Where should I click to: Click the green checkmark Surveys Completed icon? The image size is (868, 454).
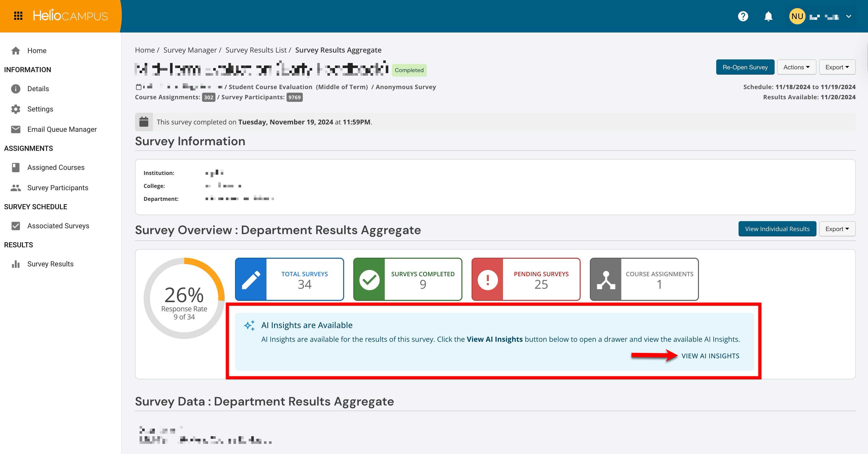(x=369, y=279)
